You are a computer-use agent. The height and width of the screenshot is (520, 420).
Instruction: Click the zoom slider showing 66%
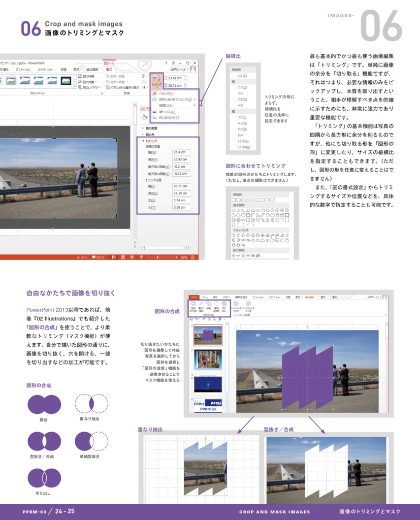coord(158,257)
